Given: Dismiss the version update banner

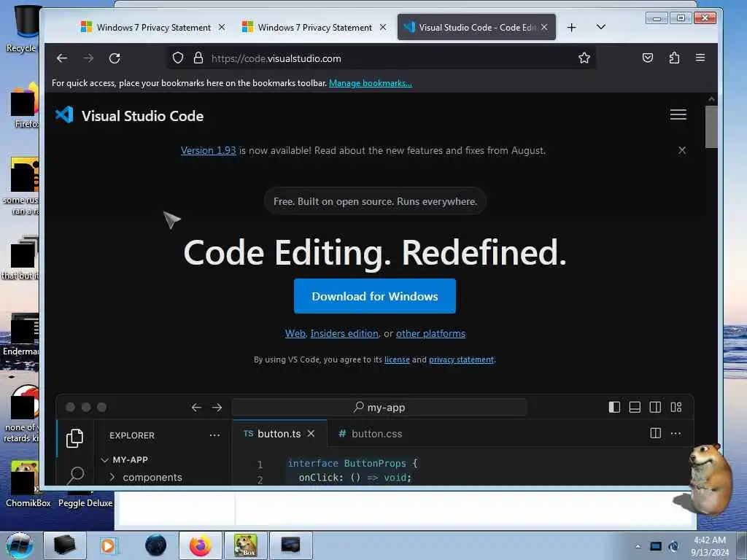Looking at the screenshot, I should 682,150.
